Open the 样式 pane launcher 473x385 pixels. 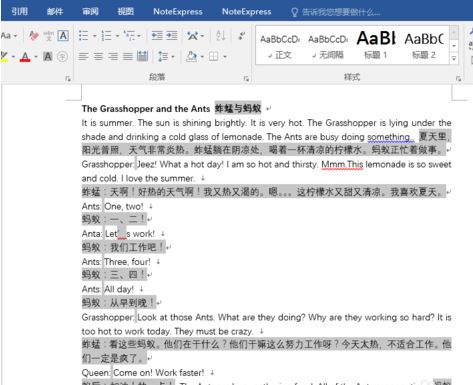click(459, 79)
